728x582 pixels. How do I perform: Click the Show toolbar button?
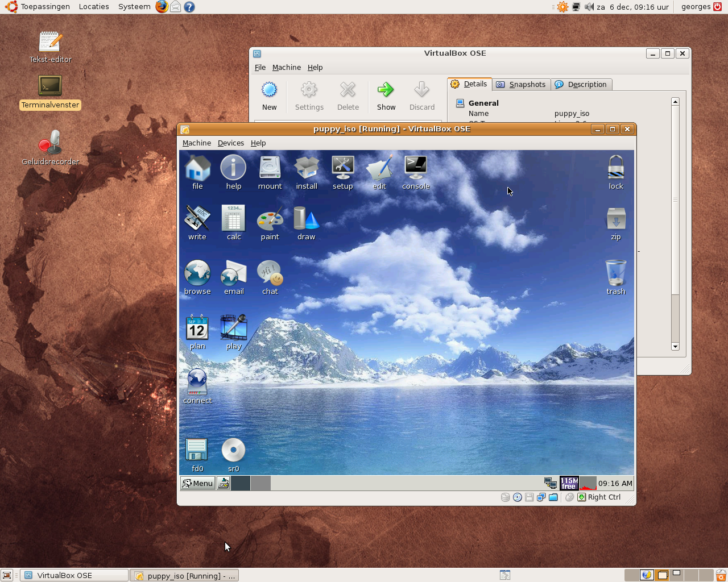tap(386, 95)
